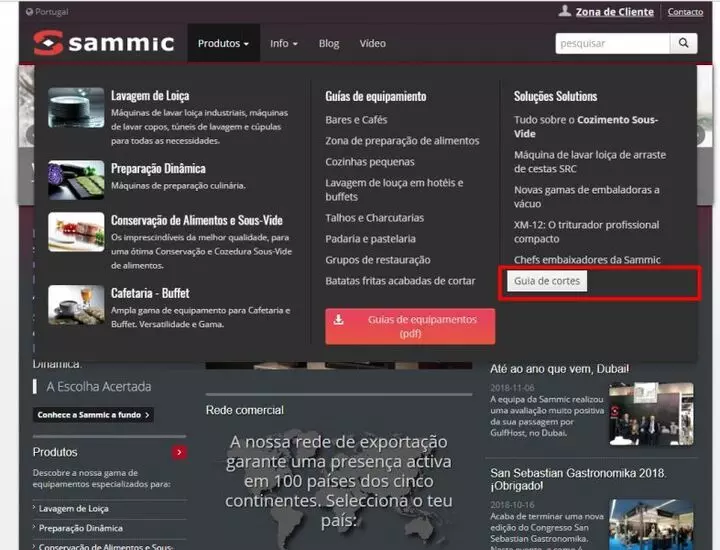The height and width of the screenshot is (550, 720).
Task: Open the Dubai GulfHost news photo
Action: coord(651,414)
